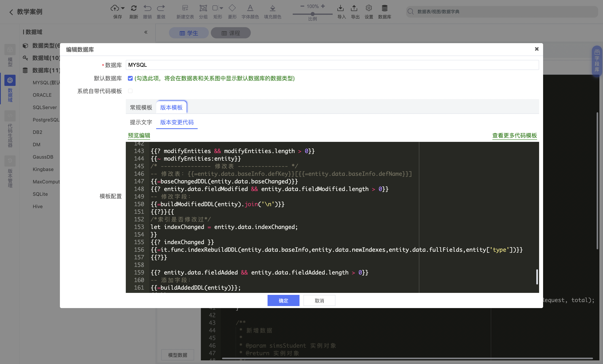Click the 确定 confirm button
The height and width of the screenshot is (364, 603).
(283, 301)
